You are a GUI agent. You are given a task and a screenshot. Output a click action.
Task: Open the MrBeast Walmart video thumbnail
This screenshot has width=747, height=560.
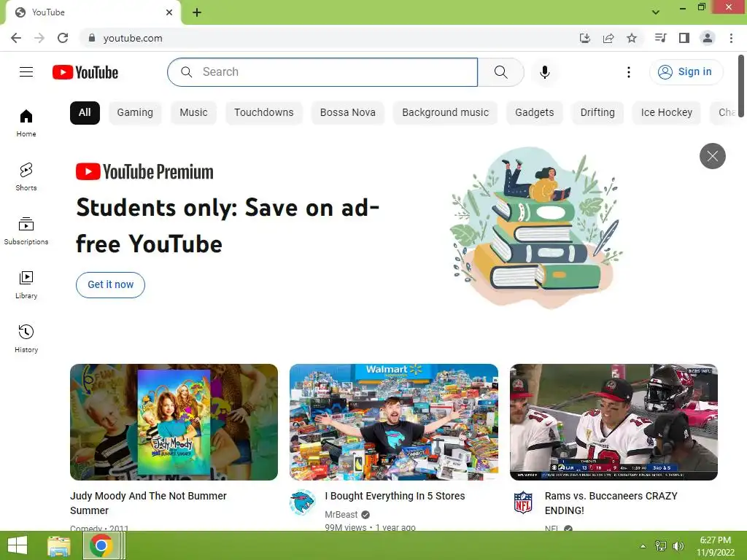393,422
